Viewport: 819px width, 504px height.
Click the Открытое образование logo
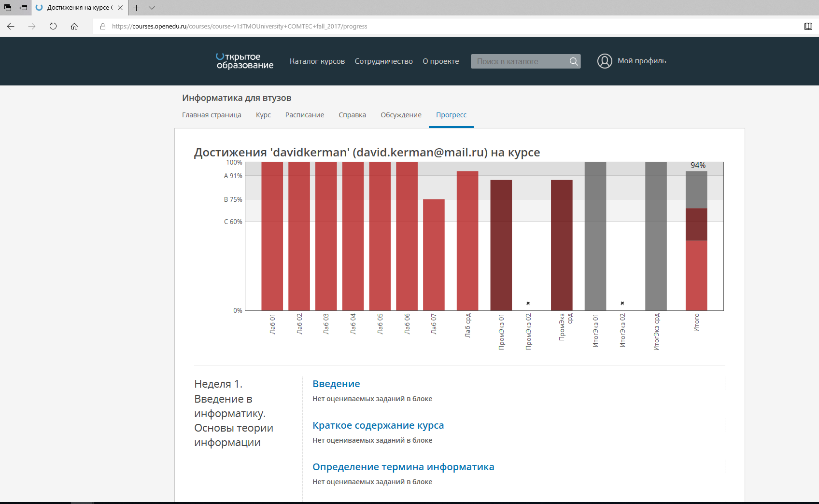(244, 61)
